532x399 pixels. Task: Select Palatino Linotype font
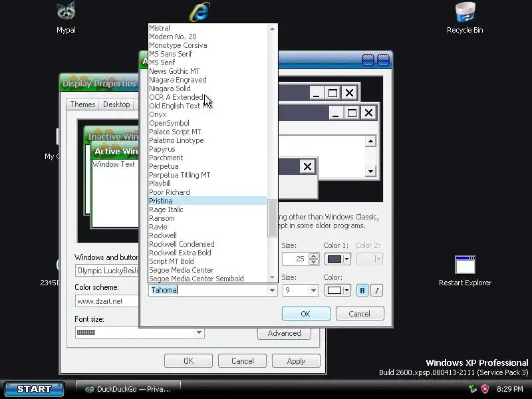click(207, 140)
